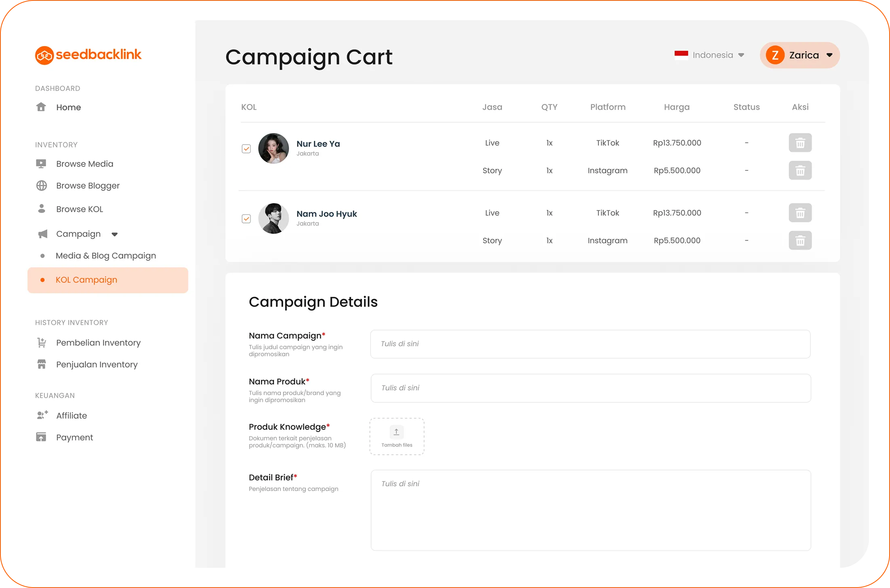
Task: Click the Nama Campaign input field
Action: (x=590, y=344)
